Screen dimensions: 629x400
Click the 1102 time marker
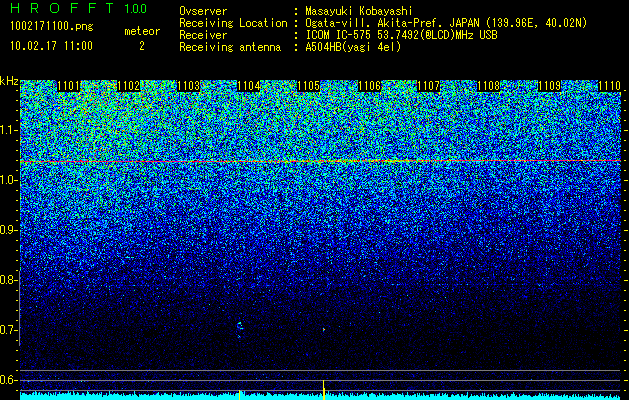point(129,86)
